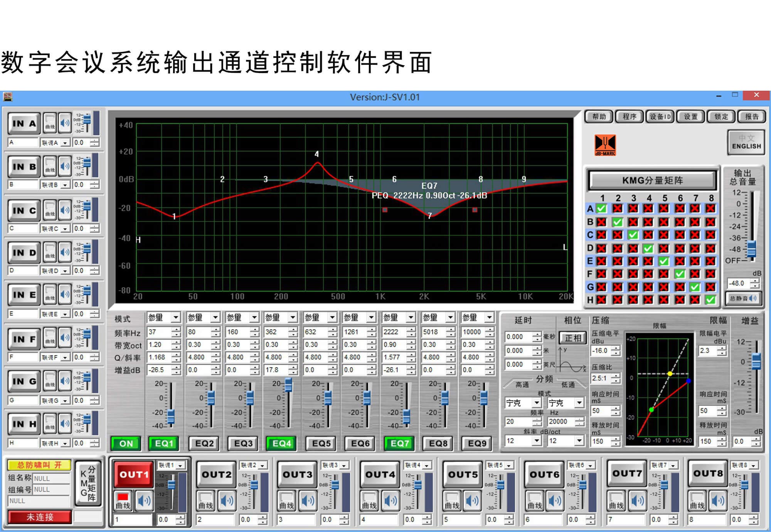The width and height of the screenshot is (771, 532).
Task: Open the EQ1 mode dropdown
Action: [176, 318]
